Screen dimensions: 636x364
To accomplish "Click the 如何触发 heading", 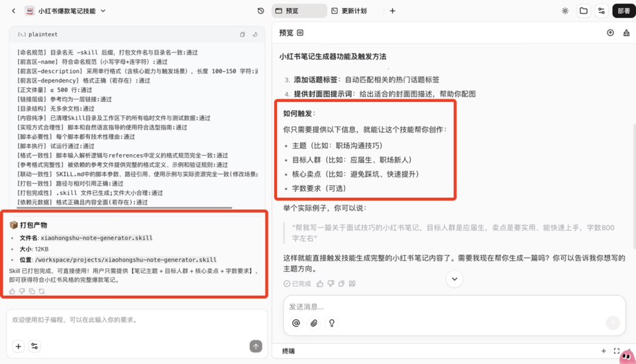I will coord(299,113).
